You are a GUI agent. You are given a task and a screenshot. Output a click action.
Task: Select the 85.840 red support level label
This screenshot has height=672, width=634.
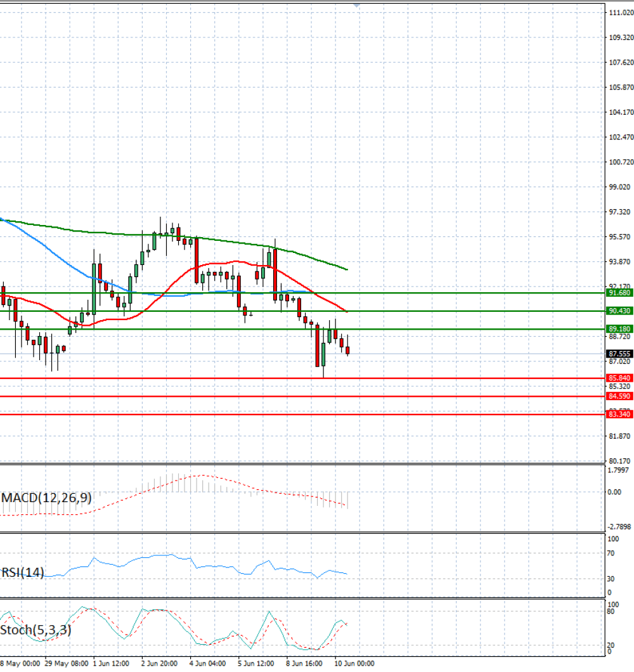(619, 378)
